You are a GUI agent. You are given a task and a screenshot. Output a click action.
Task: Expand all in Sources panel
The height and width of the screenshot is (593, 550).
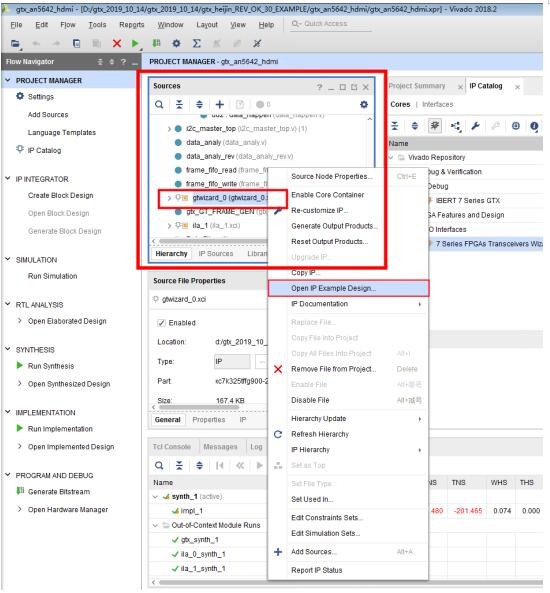coord(199,104)
